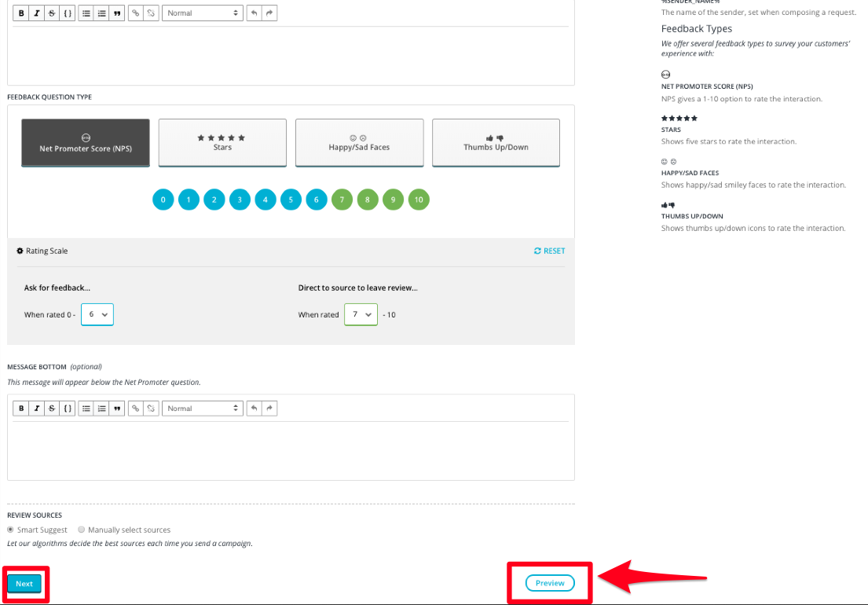Click the THUMBS UP/DOWN help title
The image size is (868, 605).
[x=692, y=216]
